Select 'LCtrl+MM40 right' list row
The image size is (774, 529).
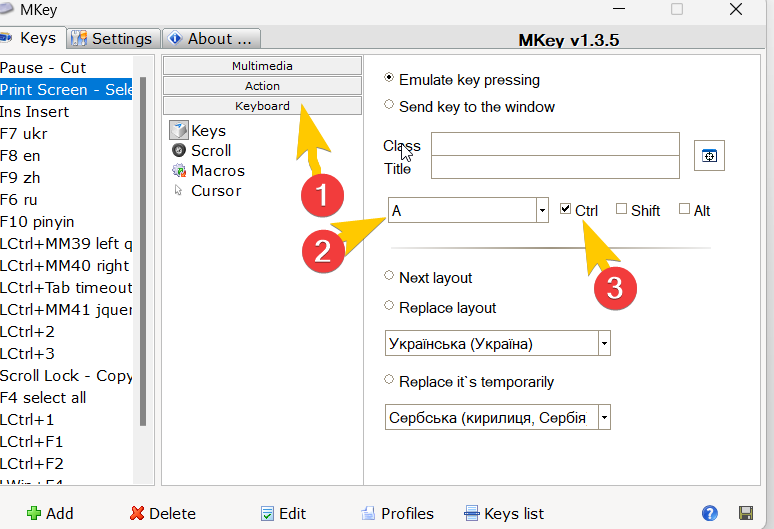tap(66, 265)
